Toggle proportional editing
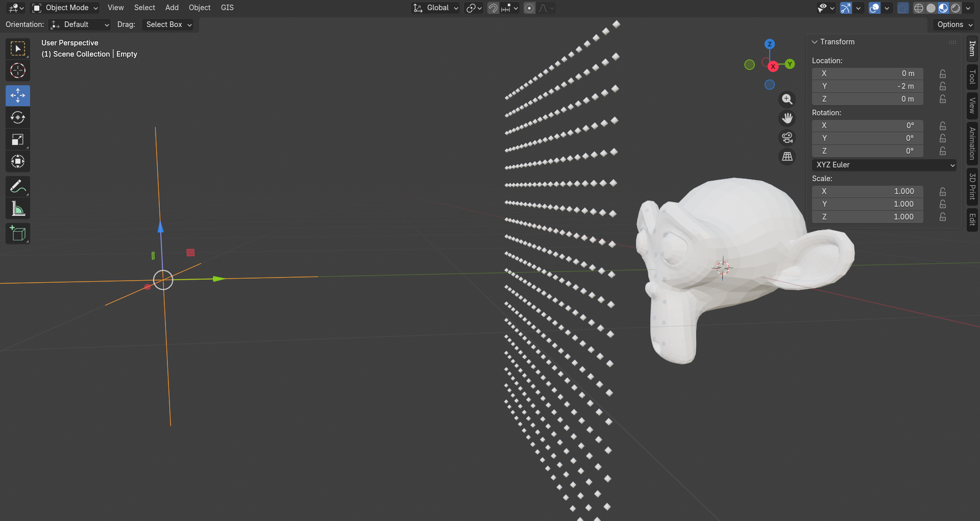 pos(530,8)
